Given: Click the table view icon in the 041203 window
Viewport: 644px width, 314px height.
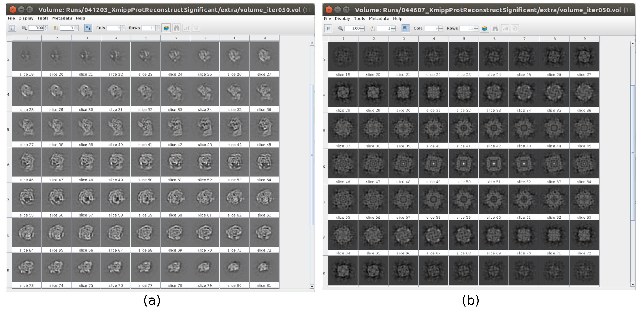Looking at the screenshot, I should click(x=12, y=28).
